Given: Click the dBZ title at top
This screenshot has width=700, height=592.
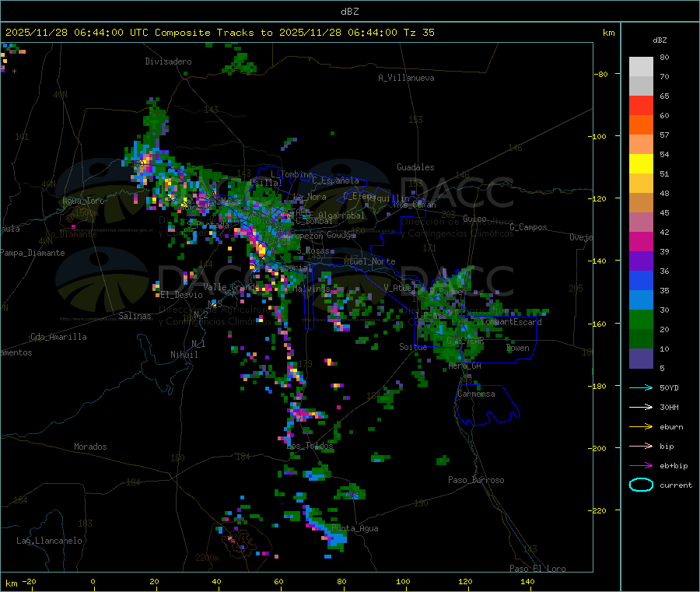Looking at the screenshot, I should click(349, 12).
